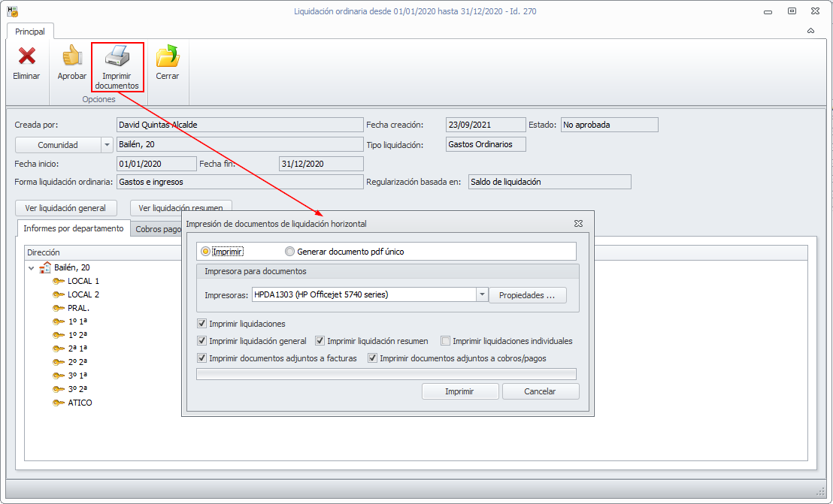Click the key icon beside 2º 2ª
The image size is (833, 504).
[x=59, y=362]
